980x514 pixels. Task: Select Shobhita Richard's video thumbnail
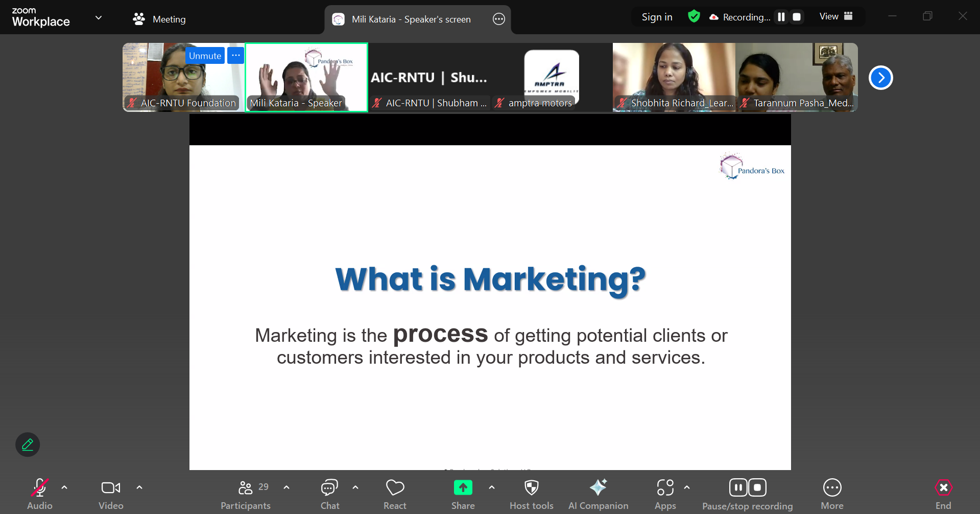pyautogui.click(x=674, y=77)
